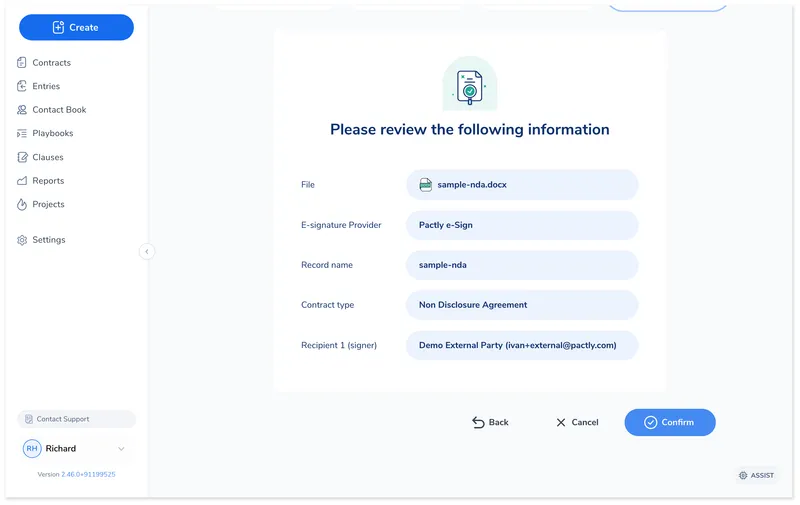Click the Non Disclosure Agreement field
The image size is (800, 505).
pos(522,305)
